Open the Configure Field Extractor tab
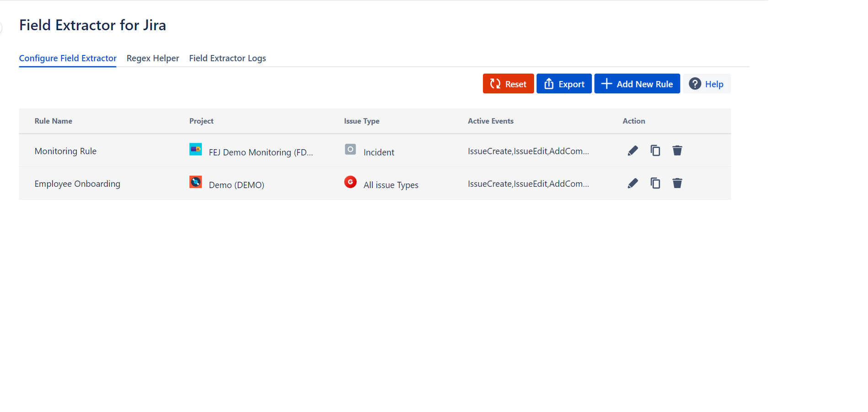This screenshot has height=412, width=868. tap(68, 58)
